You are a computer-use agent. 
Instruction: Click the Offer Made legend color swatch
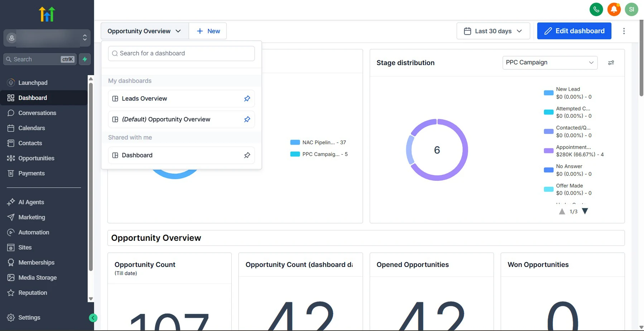tap(548, 190)
